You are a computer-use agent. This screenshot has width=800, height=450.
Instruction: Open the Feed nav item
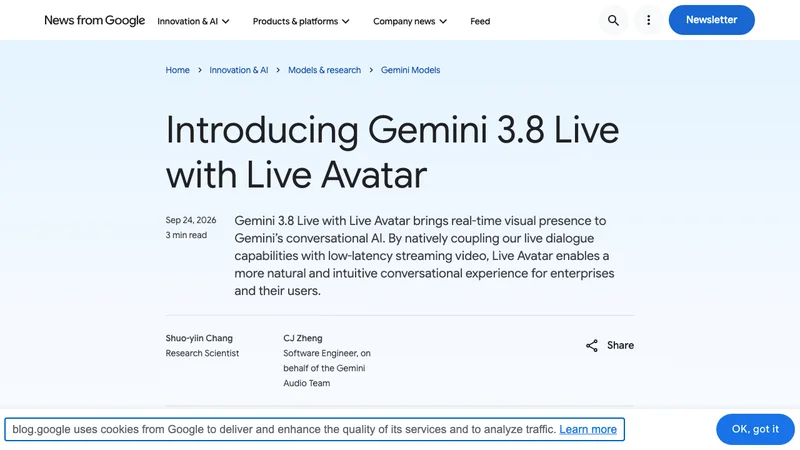[x=480, y=21]
